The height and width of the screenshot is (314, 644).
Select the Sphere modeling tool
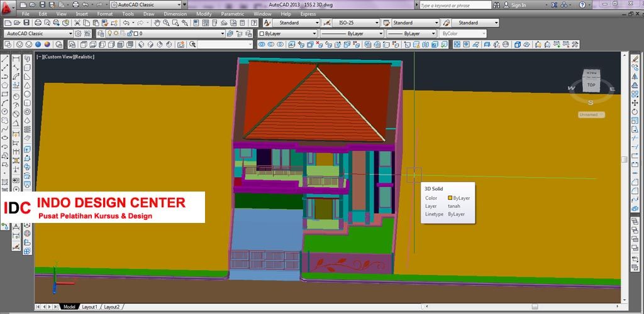click(27, 94)
